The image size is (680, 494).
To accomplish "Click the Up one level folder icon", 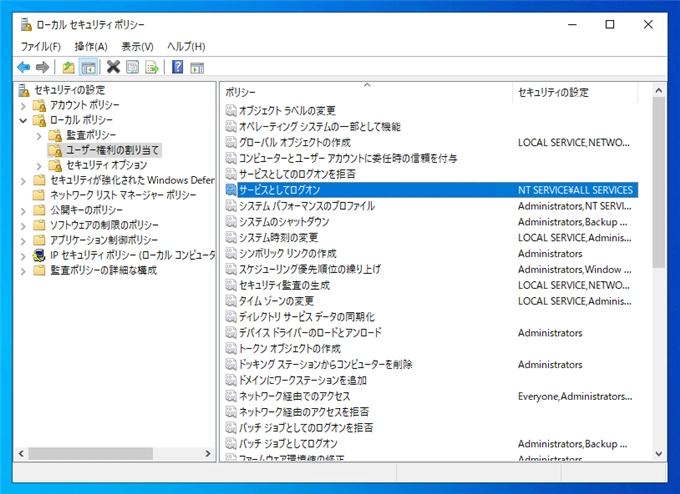I will coord(69,67).
